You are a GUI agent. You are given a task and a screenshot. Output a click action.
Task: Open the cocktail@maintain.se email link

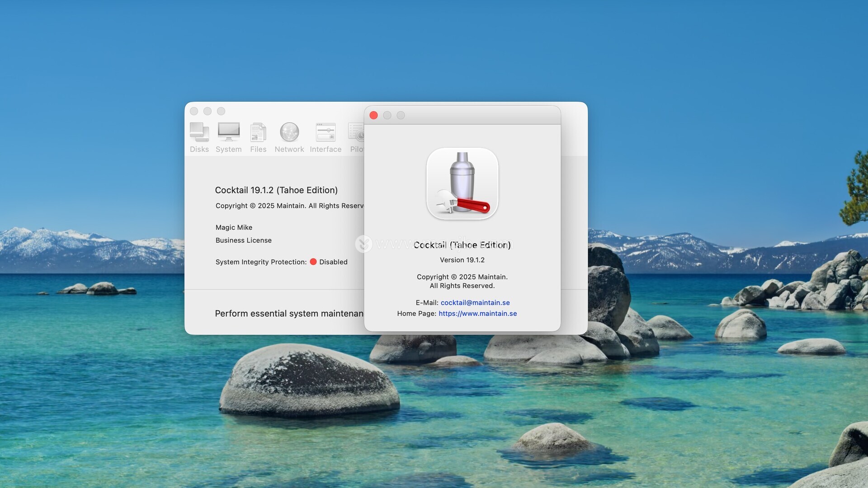point(475,303)
